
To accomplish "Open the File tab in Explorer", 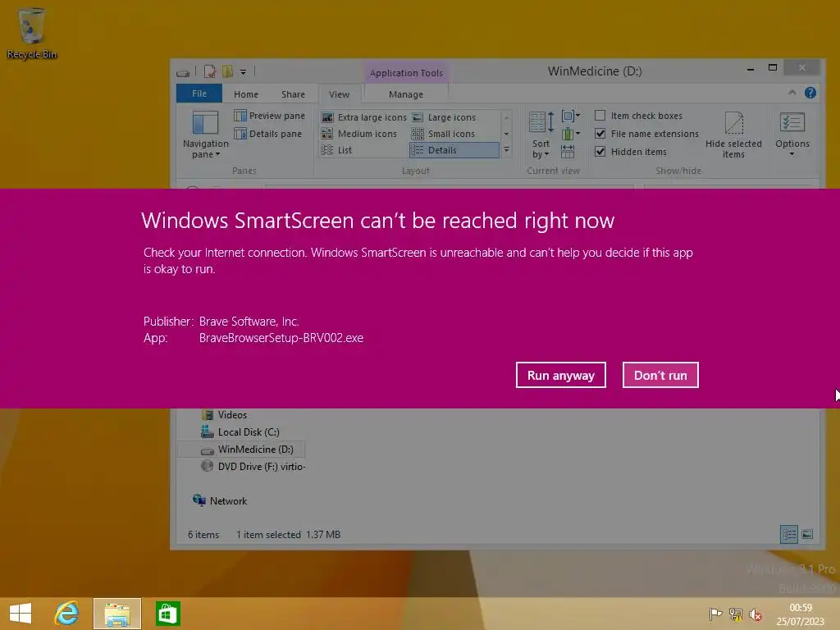I will pyautogui.click(x=199, y=94).
